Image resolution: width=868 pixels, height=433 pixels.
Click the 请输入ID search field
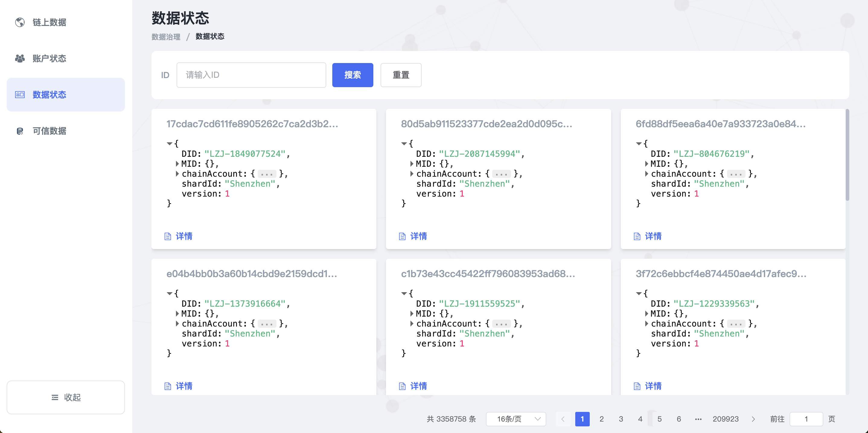251,75
